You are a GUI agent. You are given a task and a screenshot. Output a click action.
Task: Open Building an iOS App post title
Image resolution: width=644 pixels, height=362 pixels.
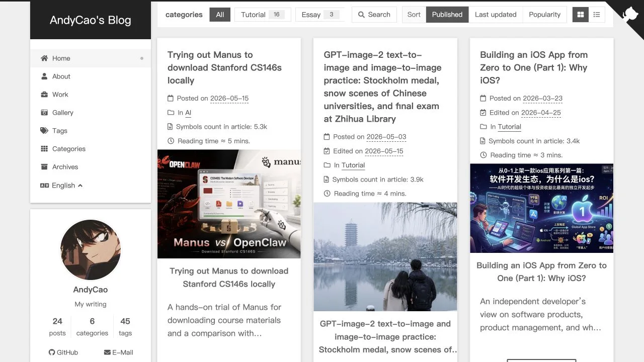[534, 67]
